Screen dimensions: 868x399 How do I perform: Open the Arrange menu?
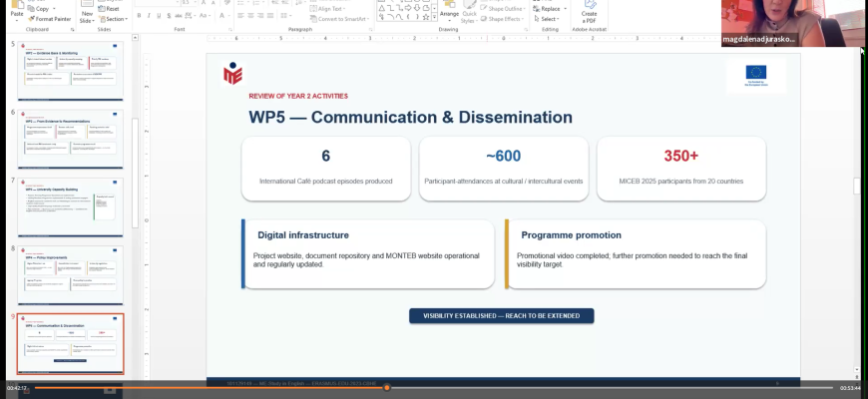tap(450, 12)
